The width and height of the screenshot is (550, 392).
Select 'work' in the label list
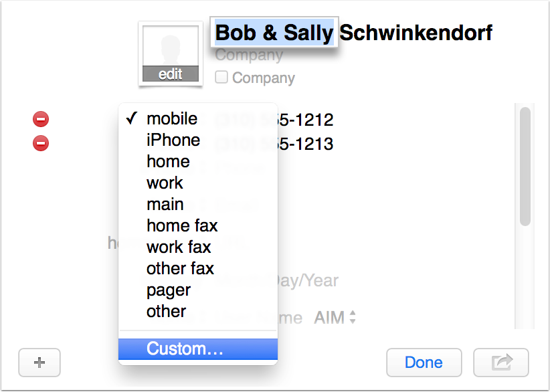[165, 183]
